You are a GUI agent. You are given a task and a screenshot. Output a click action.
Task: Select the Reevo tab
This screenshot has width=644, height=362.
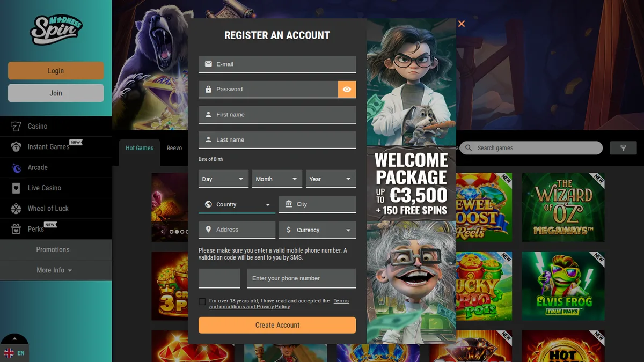click(x=174, y=148)
